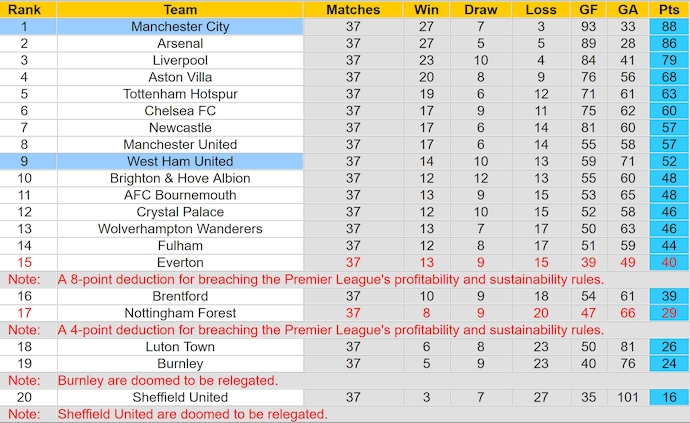Click Manchester City's 88 points cell
Image resolution: width=690 pixels, height=423 pixels.
tap(669, 27)
